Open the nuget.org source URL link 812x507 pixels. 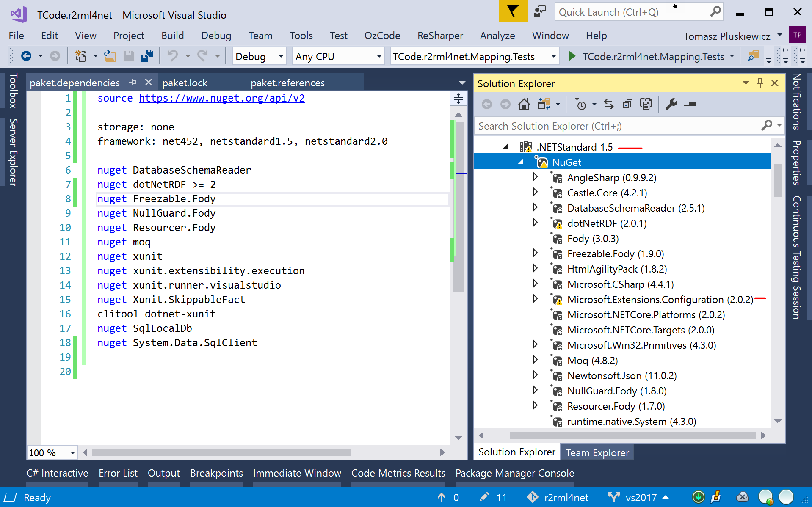click(221, 98)
